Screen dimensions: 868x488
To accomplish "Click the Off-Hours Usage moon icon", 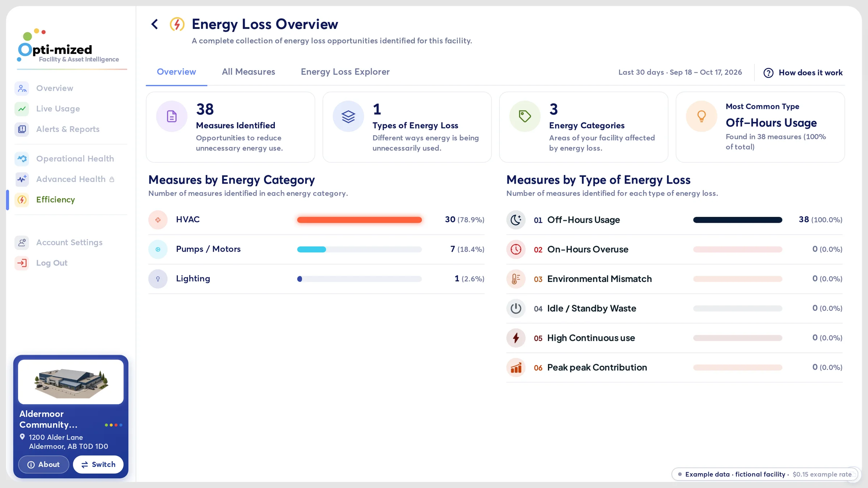I will pos(516,220).
